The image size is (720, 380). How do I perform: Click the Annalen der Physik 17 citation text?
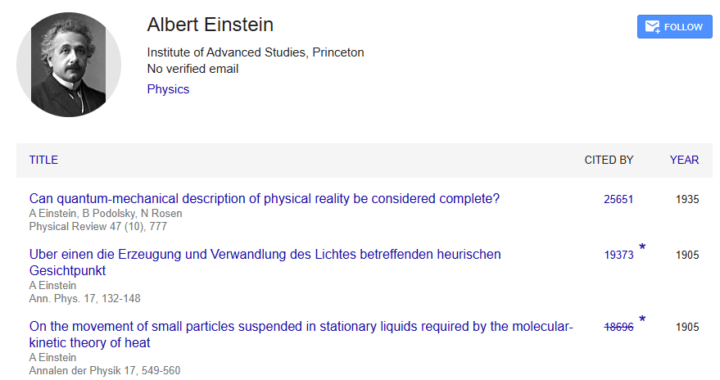click(105, 370)
